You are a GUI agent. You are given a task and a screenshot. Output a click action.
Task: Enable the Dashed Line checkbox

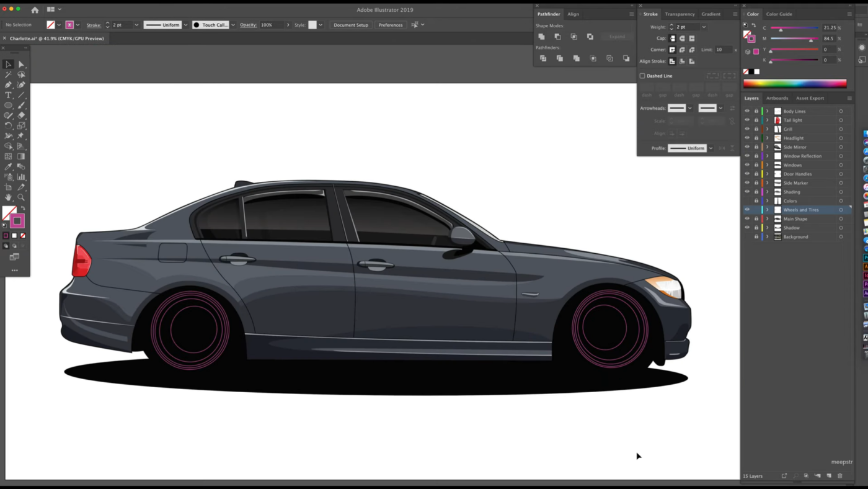coord(642,76)
